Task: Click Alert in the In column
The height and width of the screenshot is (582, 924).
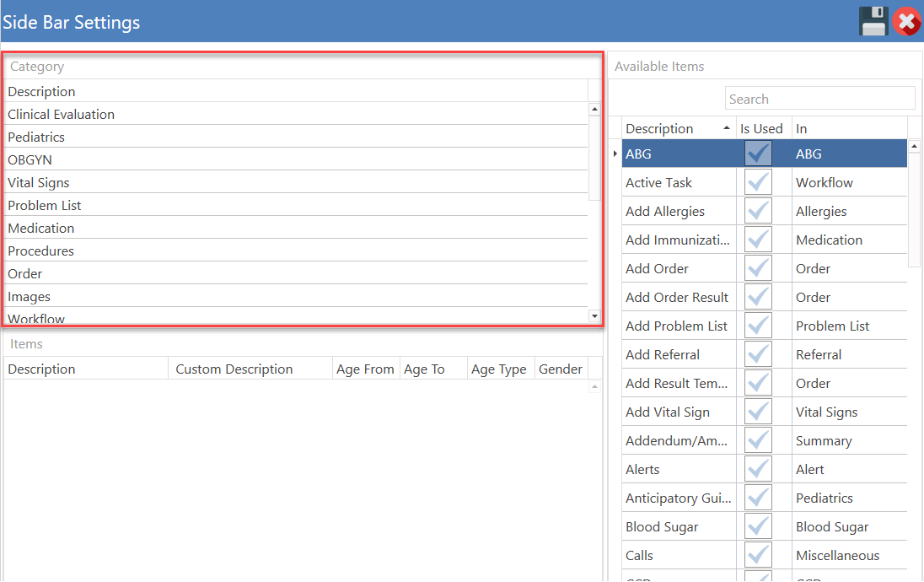Action: point(809,469)
